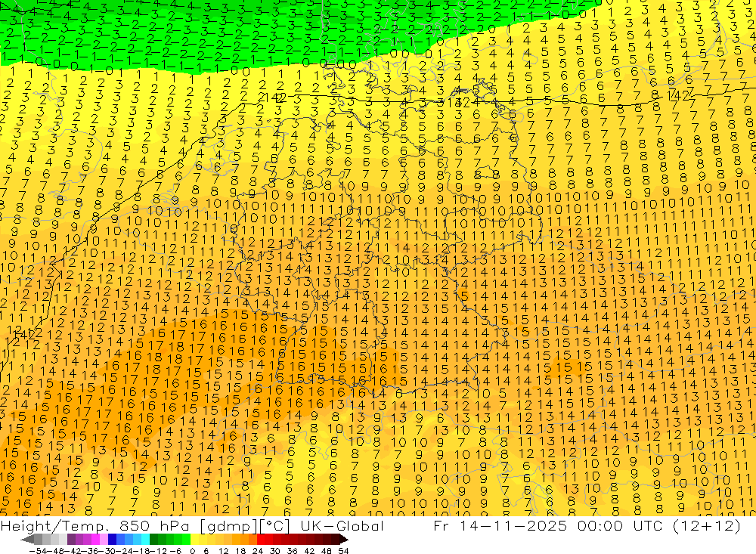Image resolution: width=756 pixels, height=554 pixels.
Task: Click the gray left arrow end of legend
Action: click(27, 540)
